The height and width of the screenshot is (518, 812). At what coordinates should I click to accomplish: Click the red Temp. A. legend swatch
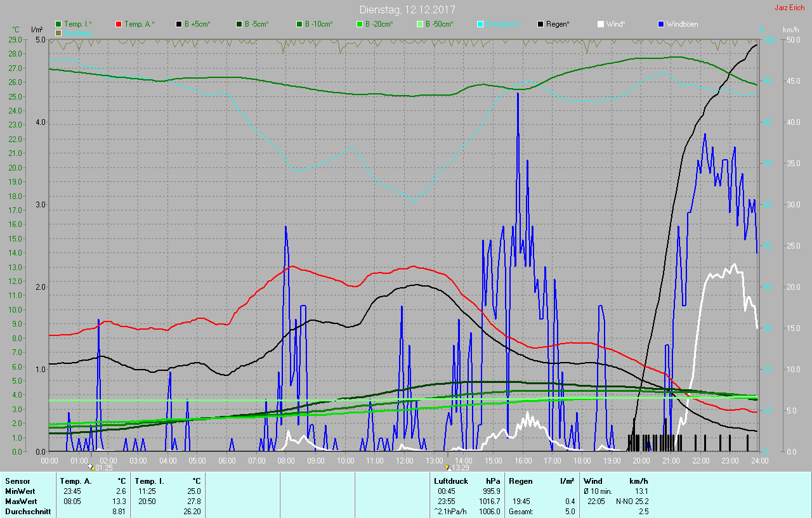point(119,24)
